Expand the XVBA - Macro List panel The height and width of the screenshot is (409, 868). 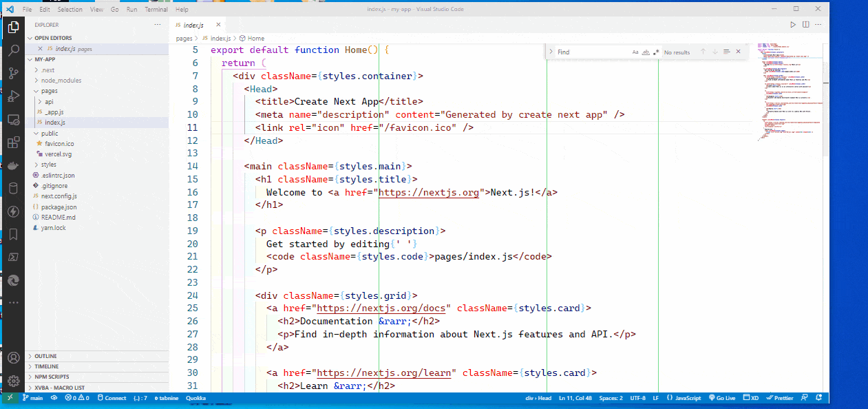(x=96, y=388)
